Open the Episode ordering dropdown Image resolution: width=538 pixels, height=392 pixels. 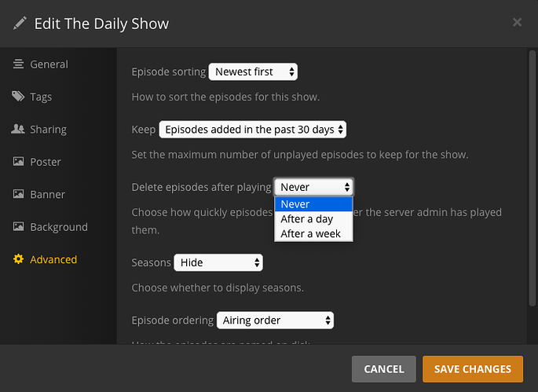click(275, 321)
